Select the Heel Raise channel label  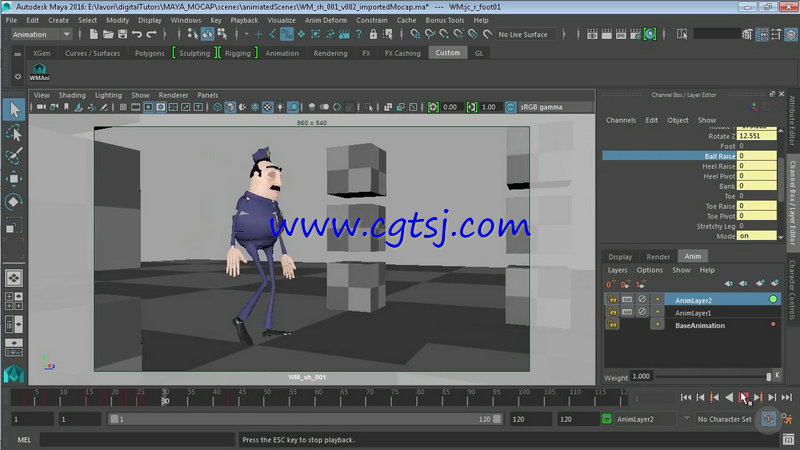718,166
